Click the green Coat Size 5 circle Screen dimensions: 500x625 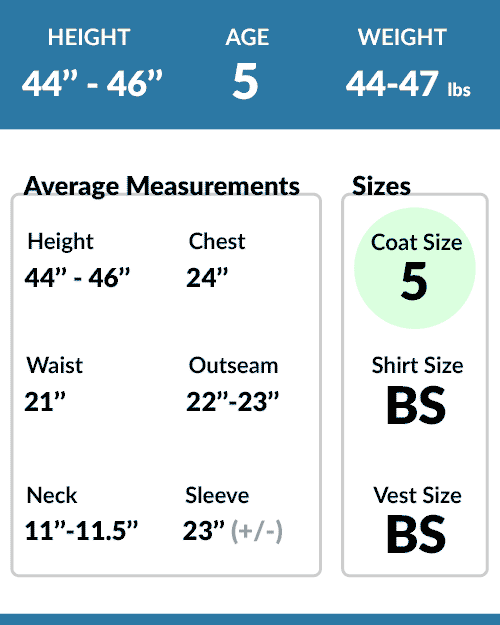tap(415, 268)
